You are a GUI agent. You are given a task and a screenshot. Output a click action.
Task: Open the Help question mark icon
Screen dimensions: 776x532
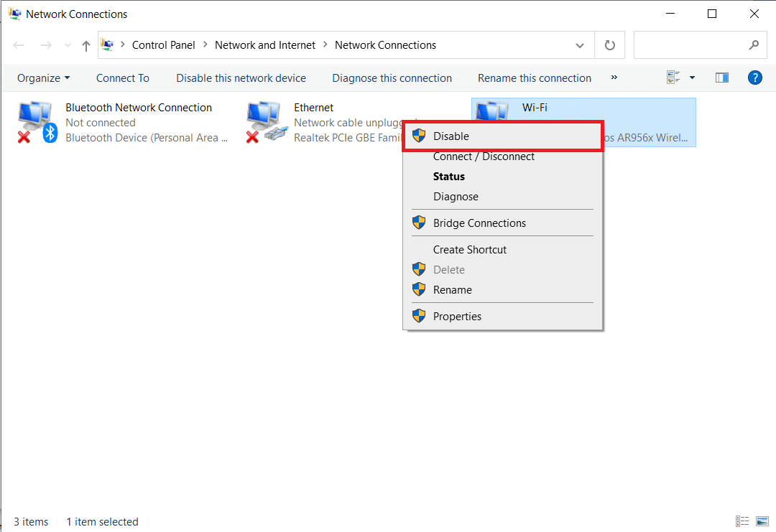click(754, 78)
